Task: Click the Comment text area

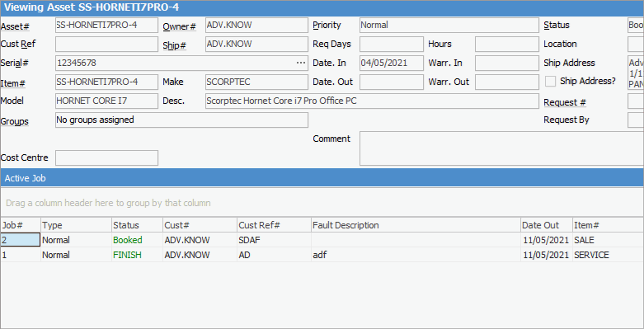Action: (x=501, y=148)
